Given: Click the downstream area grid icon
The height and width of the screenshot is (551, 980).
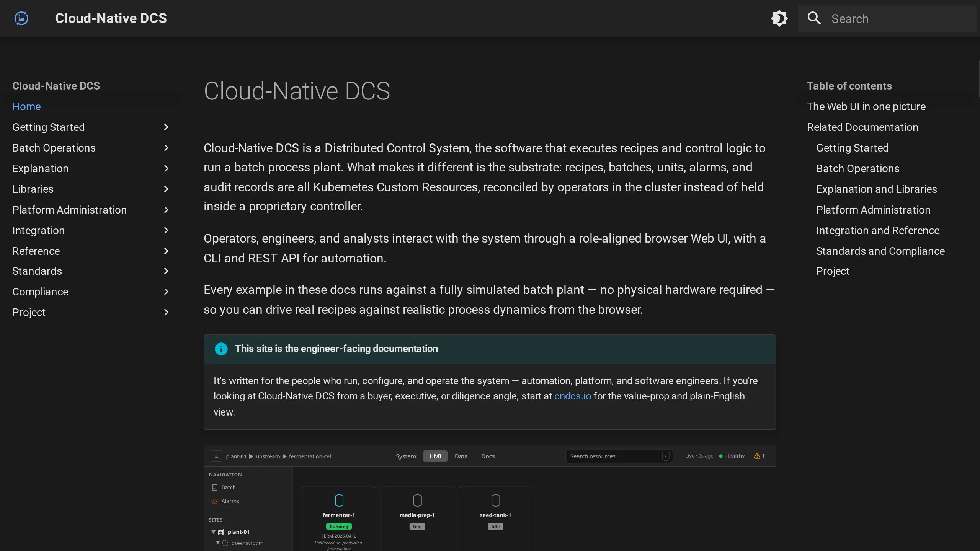Looking at the screenshot, I should [225, 543].
